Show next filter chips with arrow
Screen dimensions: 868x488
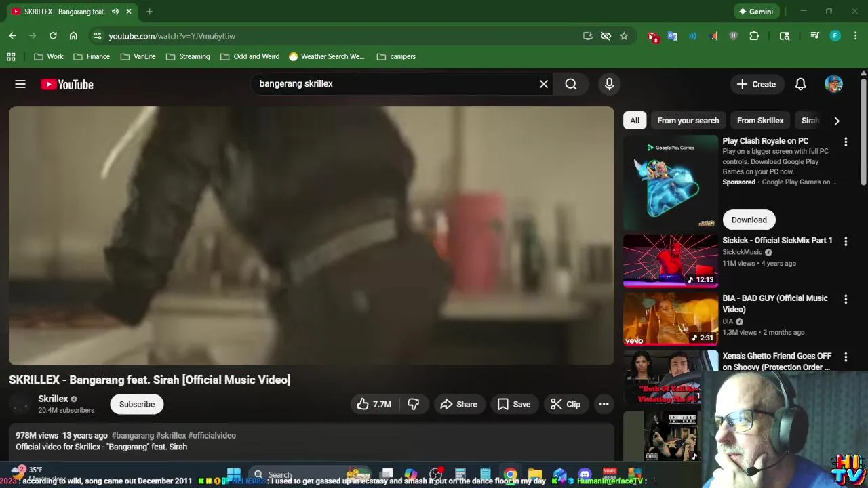point(836,121)
